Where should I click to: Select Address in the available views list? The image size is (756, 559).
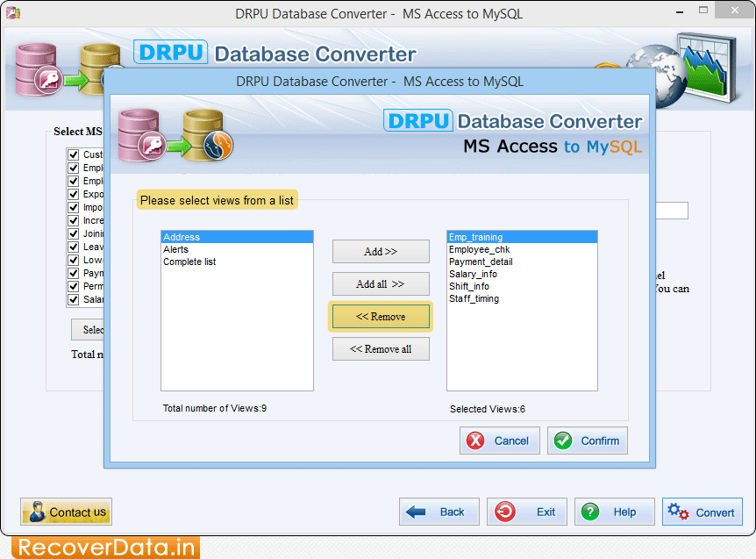pos(237,237)
